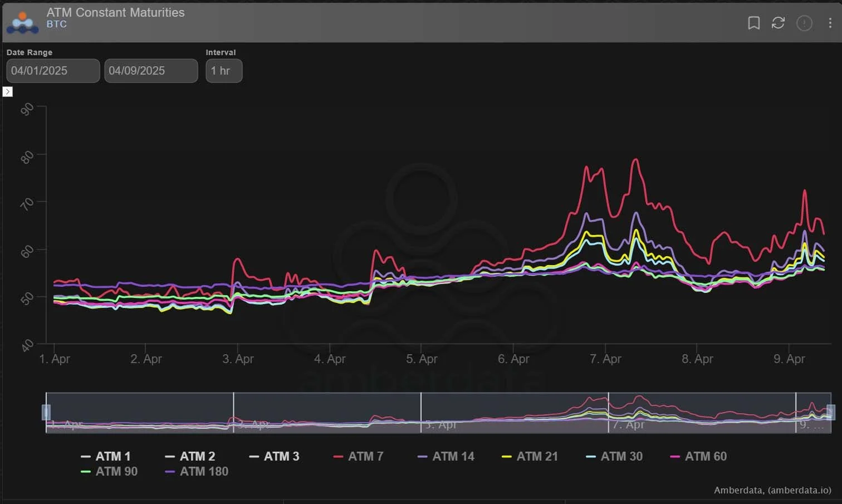Click the 3. Apr x-axis label
Image resolution: width=842 pixels, height=504 pixels.
click(238, 359)
